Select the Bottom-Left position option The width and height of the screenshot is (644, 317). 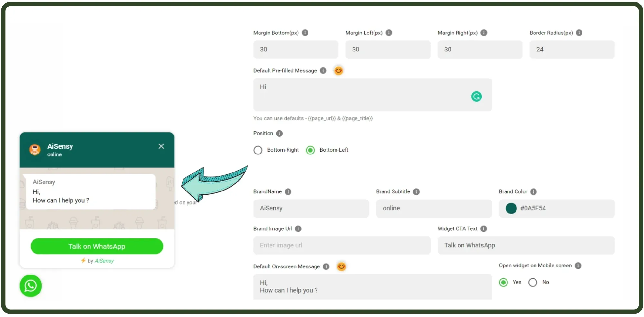pos(310,150)
